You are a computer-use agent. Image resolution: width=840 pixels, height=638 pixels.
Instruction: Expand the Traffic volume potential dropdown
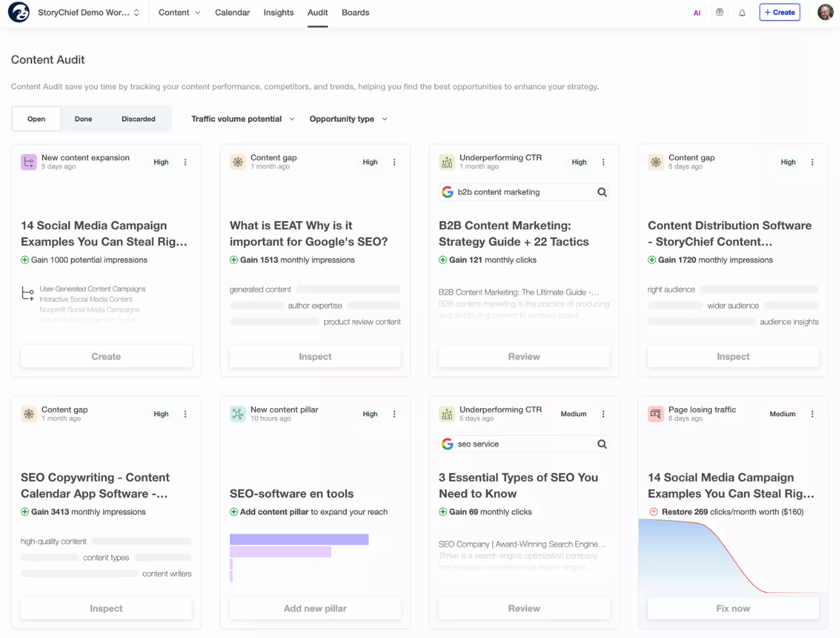coord(243,119)
